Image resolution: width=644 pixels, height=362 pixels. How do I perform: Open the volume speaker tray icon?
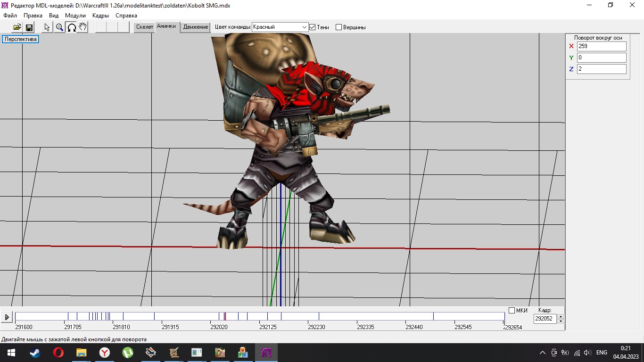[587, 353]
